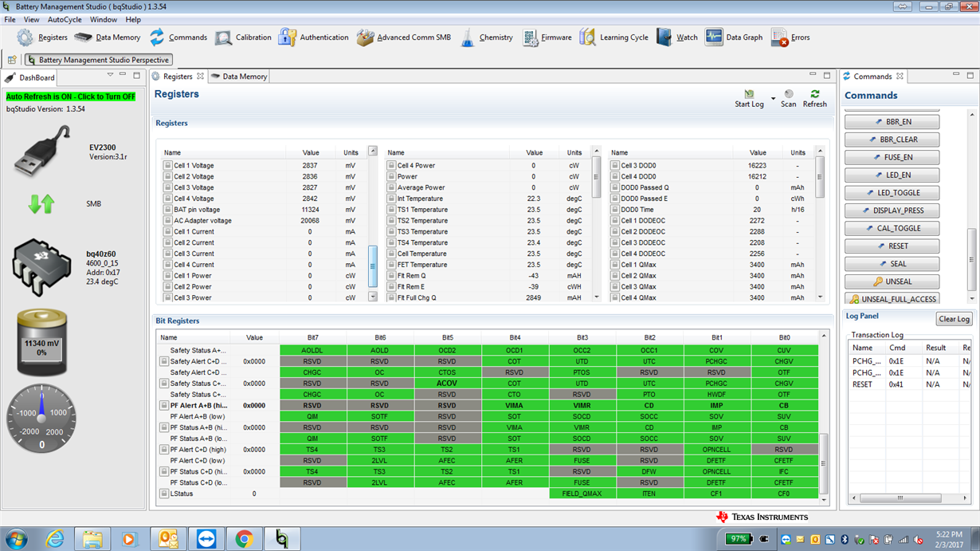The height and width of the screenshot is (551, 980).
Task: Toggle logging checkbox for LStatus
Action: [x=164, y=494]
